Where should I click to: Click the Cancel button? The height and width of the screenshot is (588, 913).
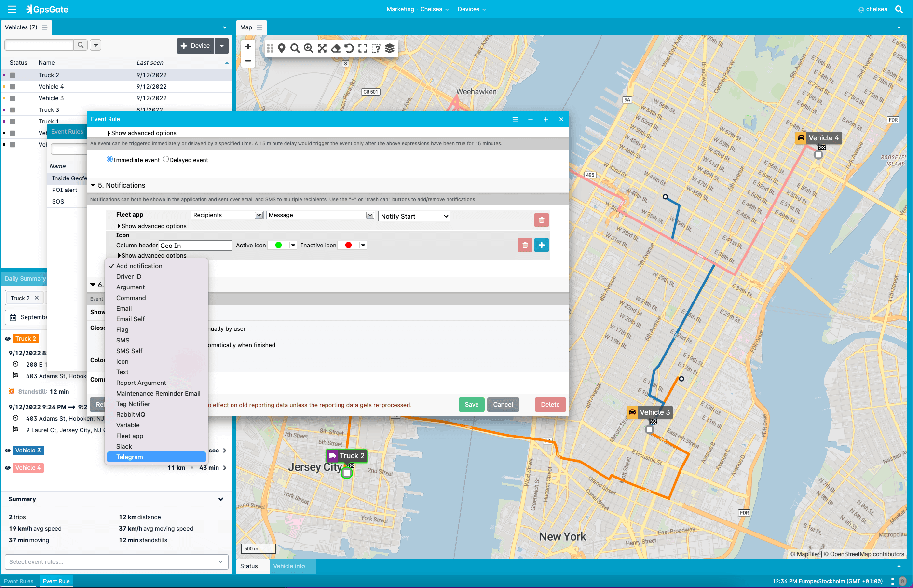pos(503,405)
